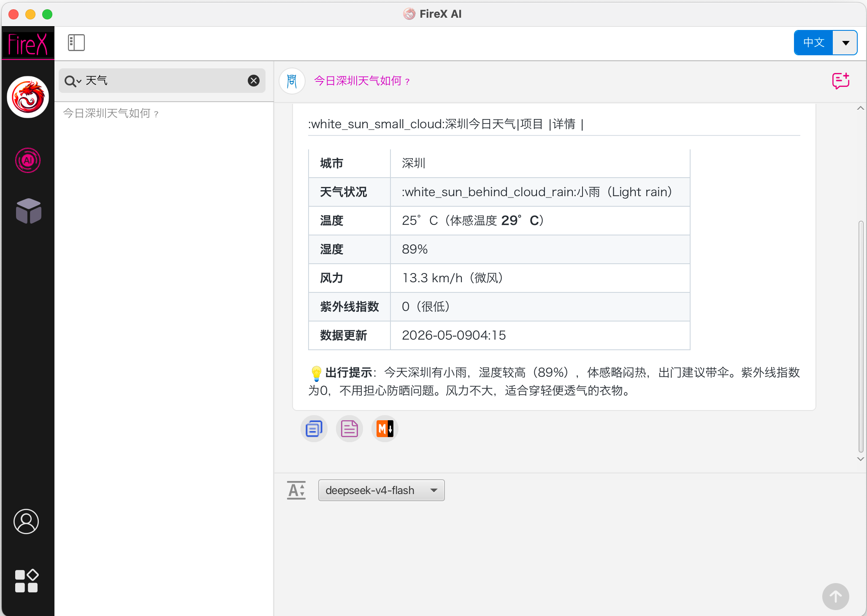Click the scroll-down arrow of the chat
867x616 pixels.
(861, 459)
